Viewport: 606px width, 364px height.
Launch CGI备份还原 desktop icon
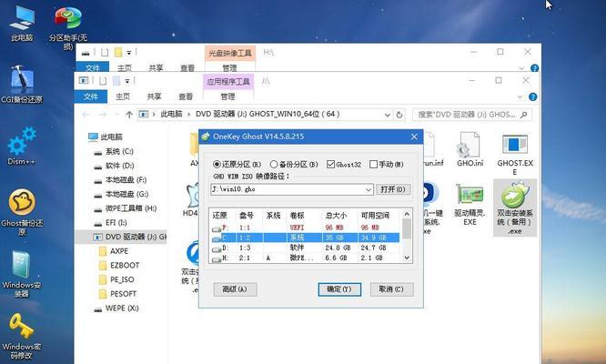pos(22,85)
